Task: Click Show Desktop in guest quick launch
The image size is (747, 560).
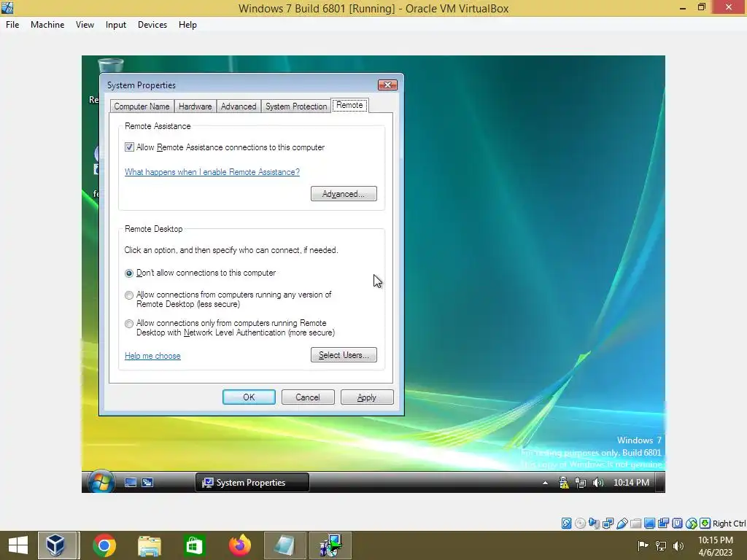Action: tap(130, 483)
